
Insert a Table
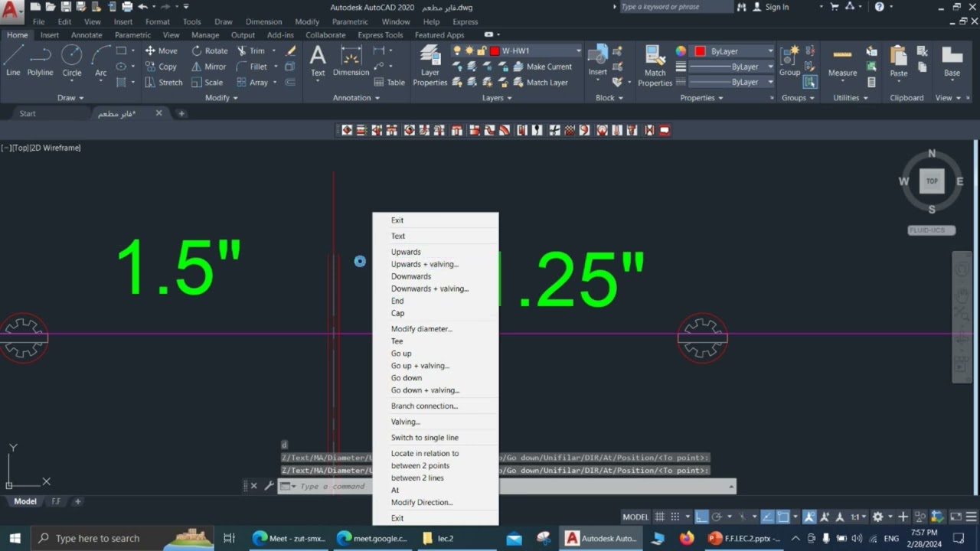pos(390,82)
